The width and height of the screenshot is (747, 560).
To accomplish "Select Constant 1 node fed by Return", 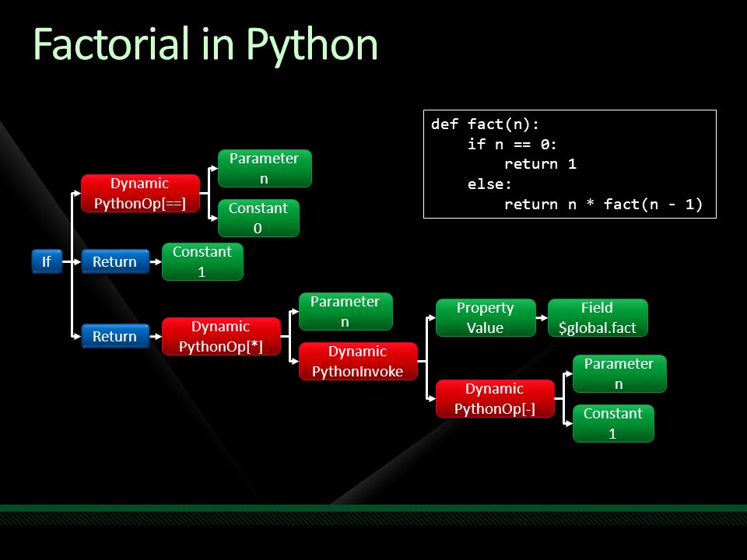I will 202,261.
